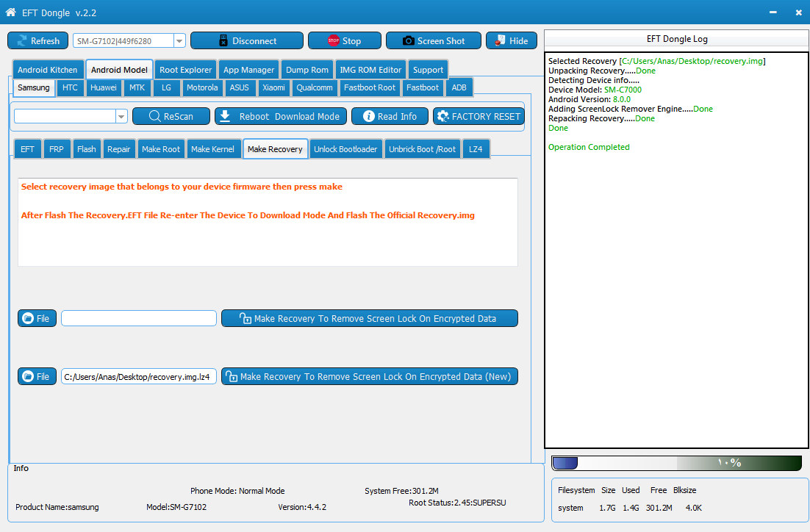The image size is (810, 532).
Task: Open the FRP sub-tab
Action: [57, 149]
